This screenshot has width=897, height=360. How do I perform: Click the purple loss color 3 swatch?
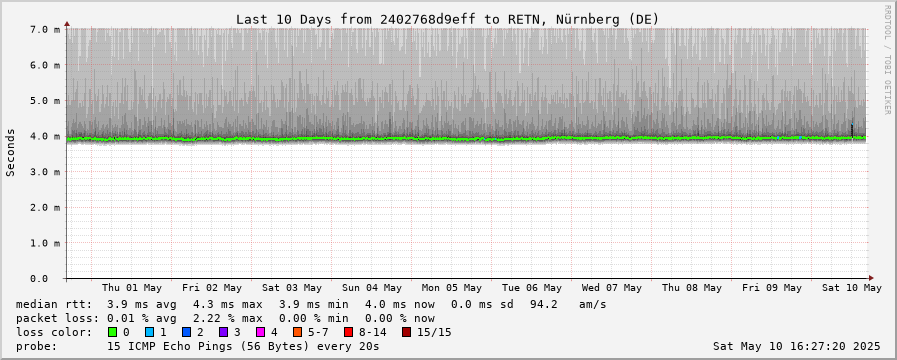coord(223,332)
